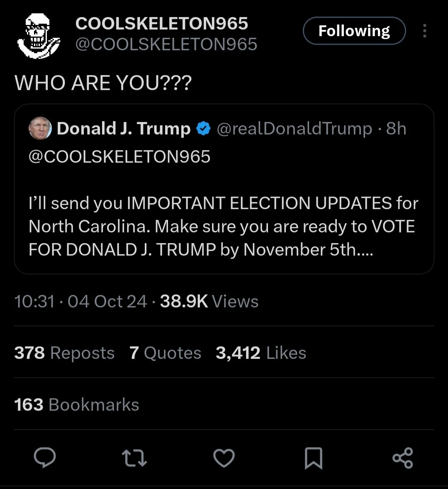Viewport: 448px width, 489px height.
Task: View the 7 Quotes list
Action: click(x=165, y=353)
